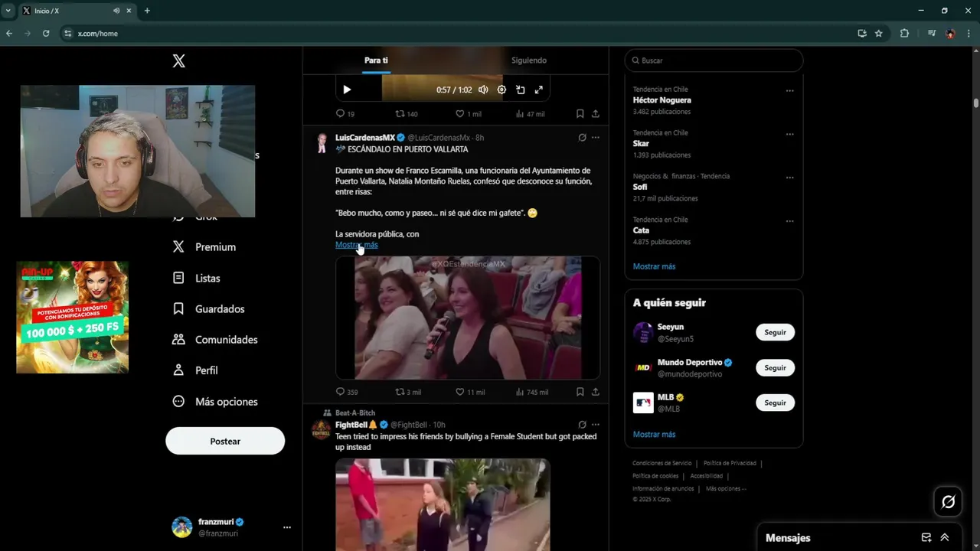Open Grok icon on FightBell post
This screenshot has height=551, width=980.
pos(582,425)
